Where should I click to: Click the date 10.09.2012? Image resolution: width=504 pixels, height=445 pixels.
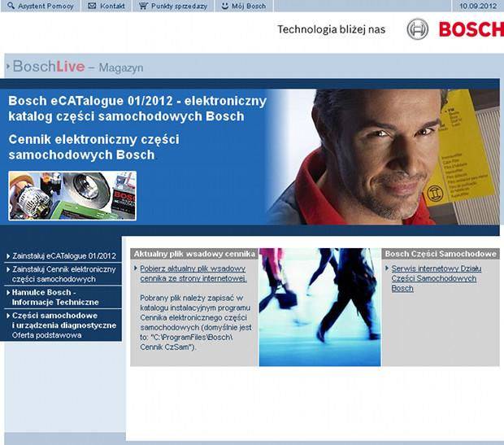tap(478, 7)
